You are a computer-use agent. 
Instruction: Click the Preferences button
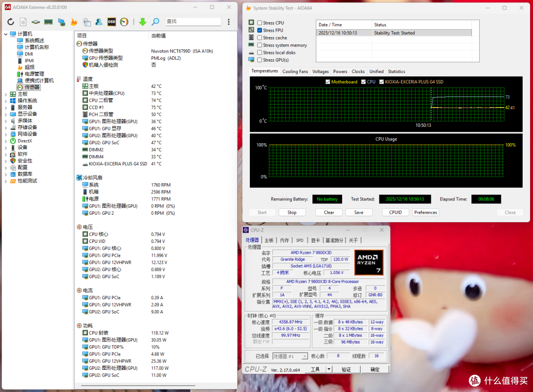pyautogui.click(x=425, y=212)
